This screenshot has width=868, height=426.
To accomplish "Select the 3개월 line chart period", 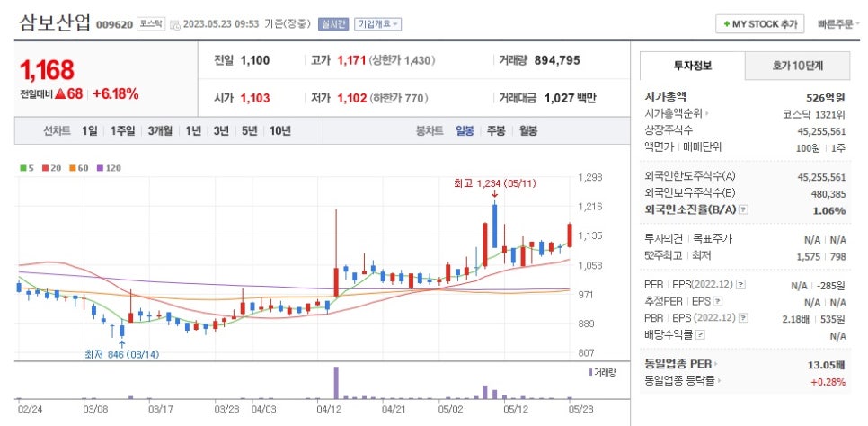I will [x=160, y=131].
